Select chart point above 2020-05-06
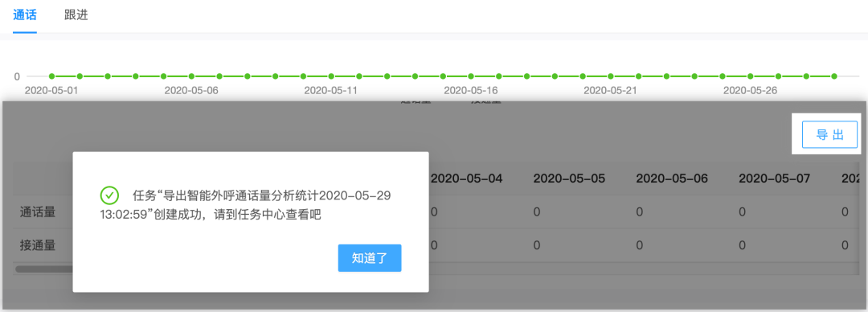The image size is (868, 312). pos(191,76)
